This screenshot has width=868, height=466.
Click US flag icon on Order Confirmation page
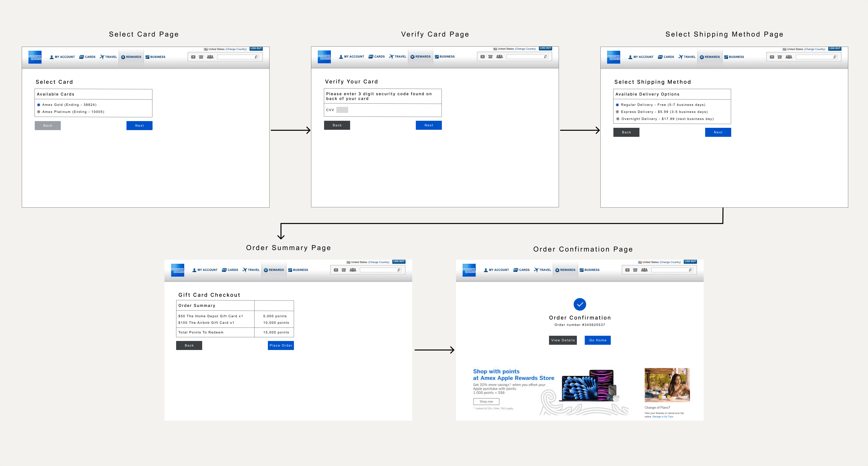pos(640,262)
